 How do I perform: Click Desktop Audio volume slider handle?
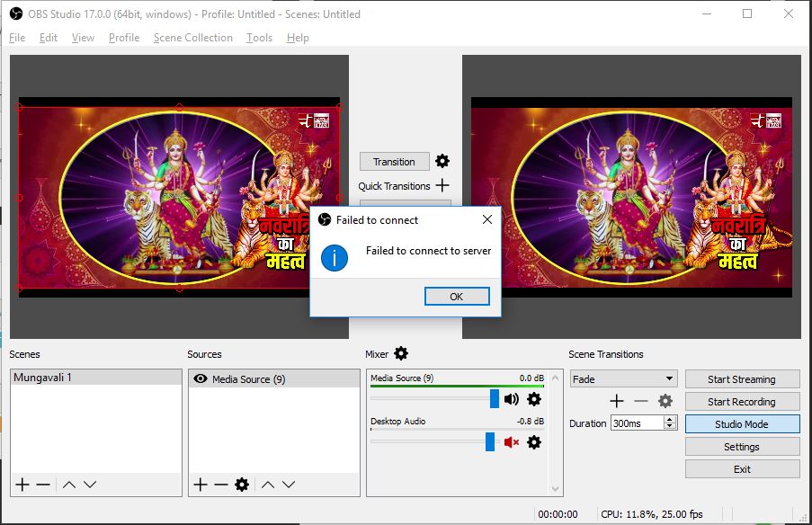(x=490, y=441)
